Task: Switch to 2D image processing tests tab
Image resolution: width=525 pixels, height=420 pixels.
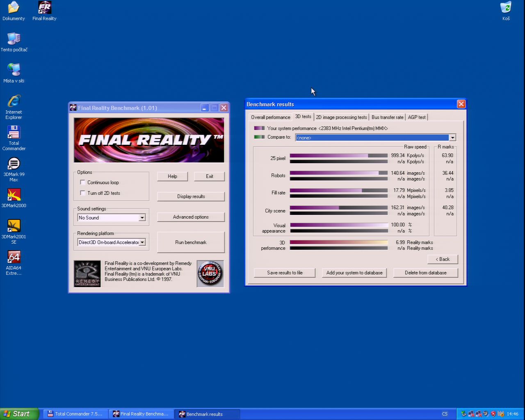Action: coord(341,117)
